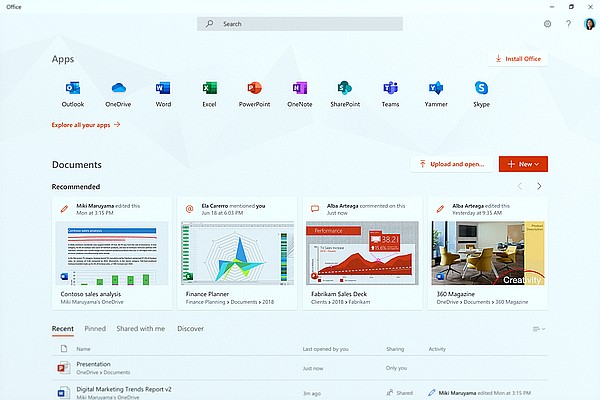Viewport: 600px width, 400px height.
Task: Open the OneNote app
Action: [x=299, y=89]
